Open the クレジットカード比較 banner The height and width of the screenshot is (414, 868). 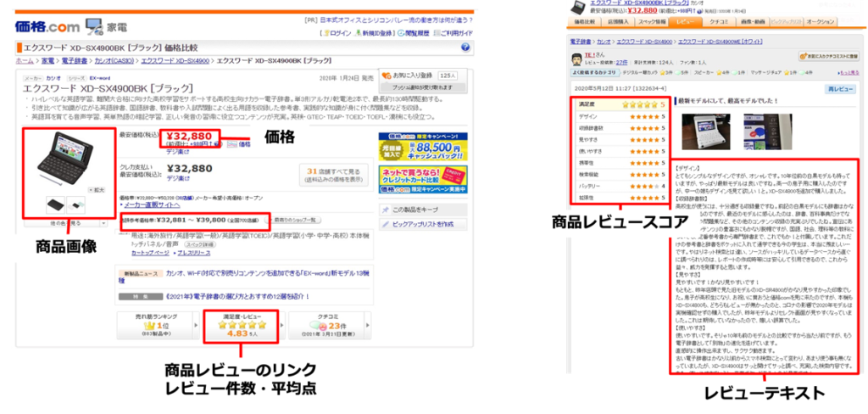pos(422,180)
